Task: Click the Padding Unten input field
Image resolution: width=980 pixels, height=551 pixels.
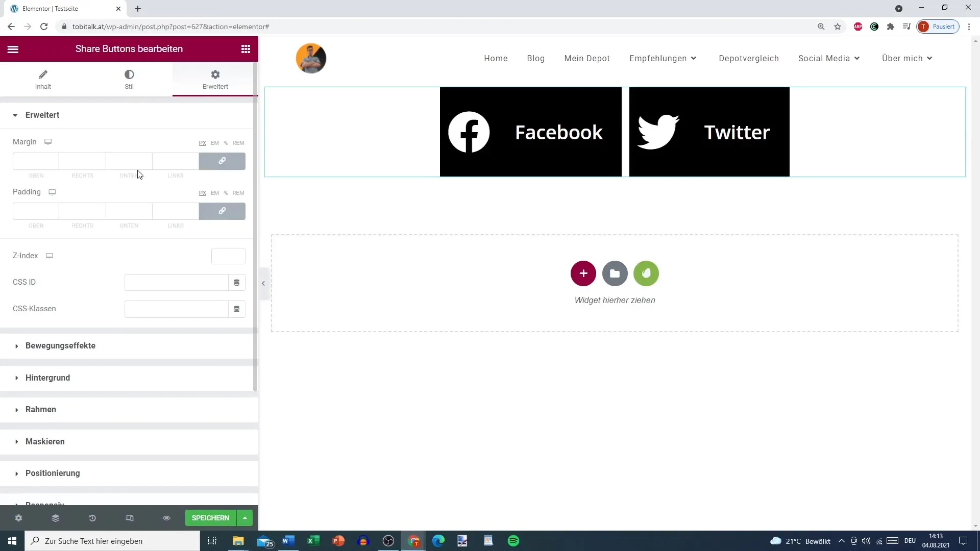Action: tap(129, 211)
